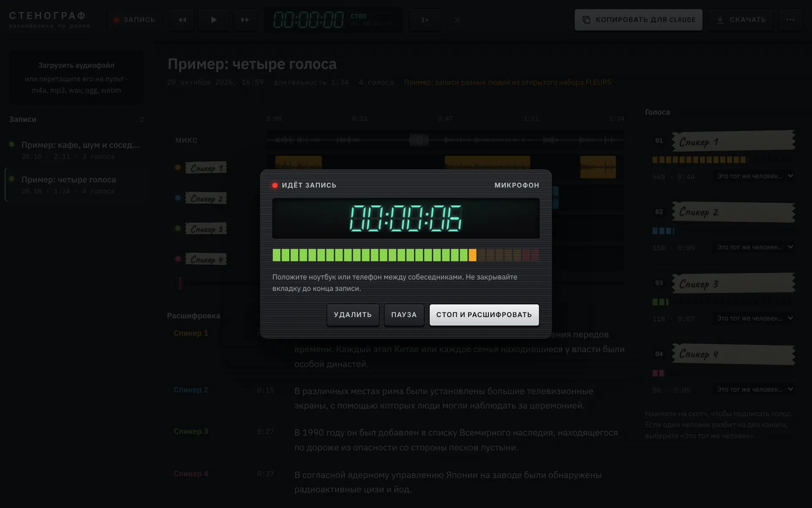Click the playhead marker below speaker tracks
Screen dimensions: 812x508
(180, 283)
